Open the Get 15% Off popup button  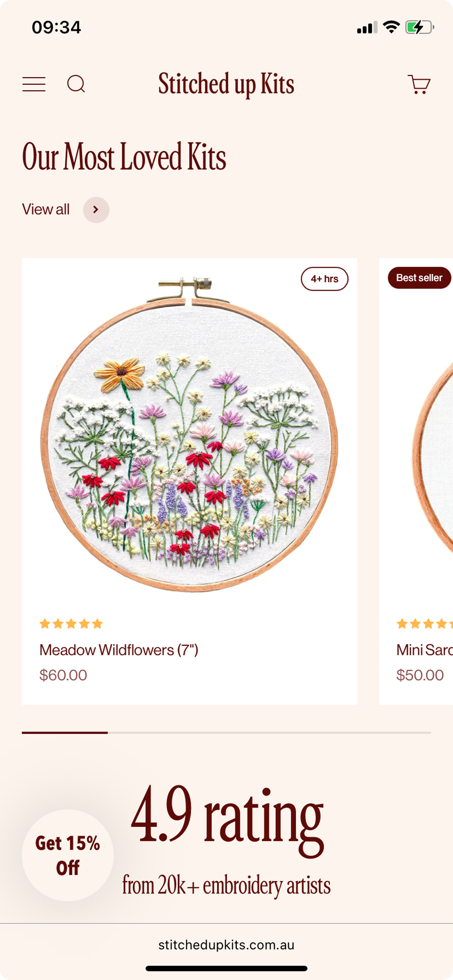[68, 855]
